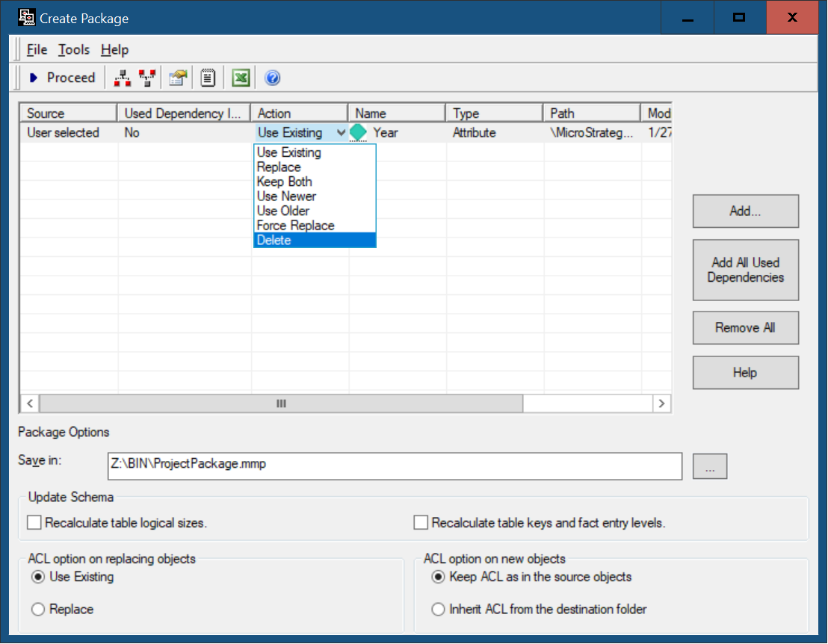828x644 pixels.
Task: Click the inverted red hierarchy icon
Action: coord(147,78)
